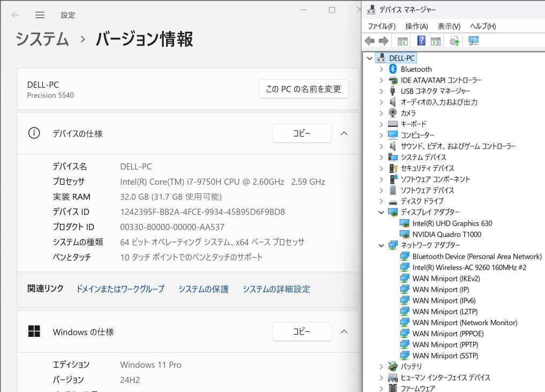Image resolution: width=545 pixels, height=392 pixels.
Task: Copy Windows specifications with コピー button
Action: [302, 331]
